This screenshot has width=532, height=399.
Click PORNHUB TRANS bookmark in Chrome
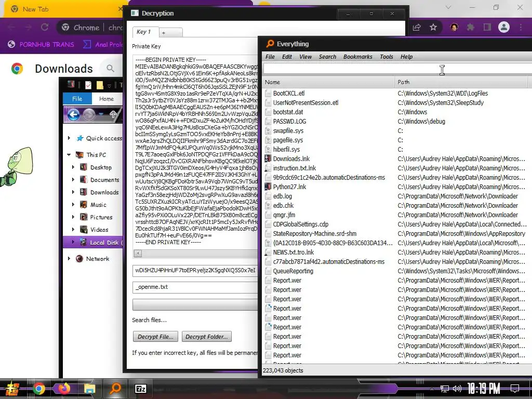[x=41, y=45]
